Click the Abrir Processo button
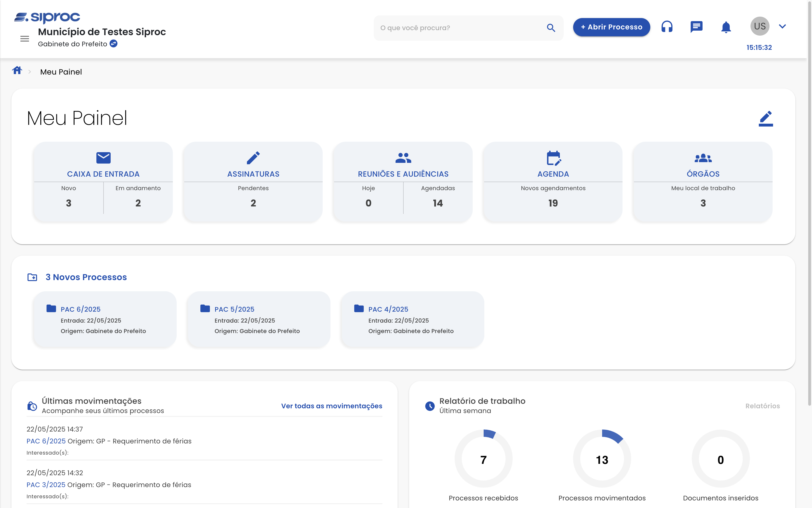812x508 pixels. coord(611,27)
